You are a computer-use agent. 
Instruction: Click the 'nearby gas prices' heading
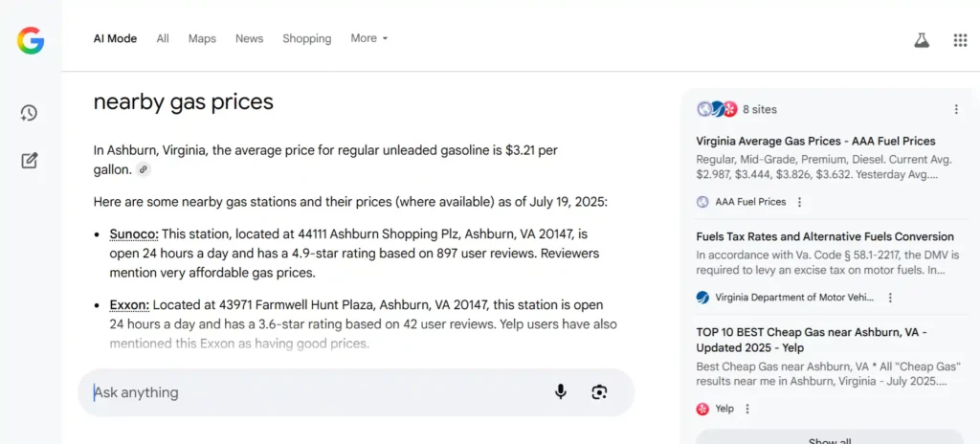point(184,102)
